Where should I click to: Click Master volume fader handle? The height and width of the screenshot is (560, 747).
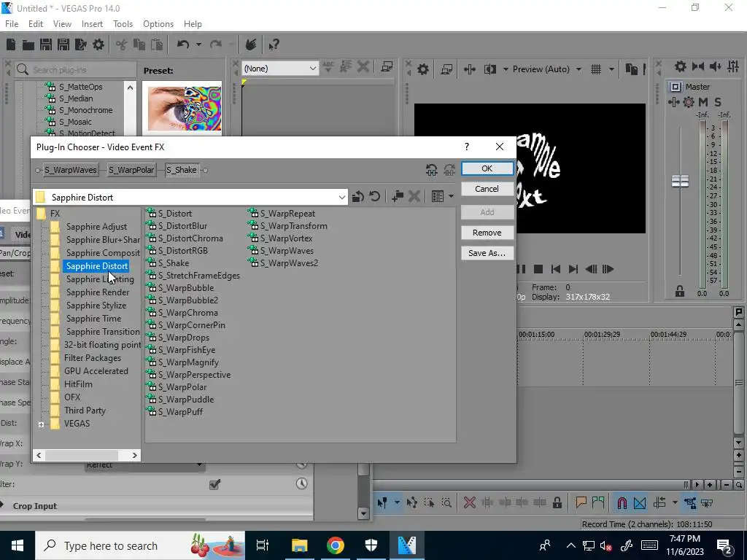click(680, 181)
